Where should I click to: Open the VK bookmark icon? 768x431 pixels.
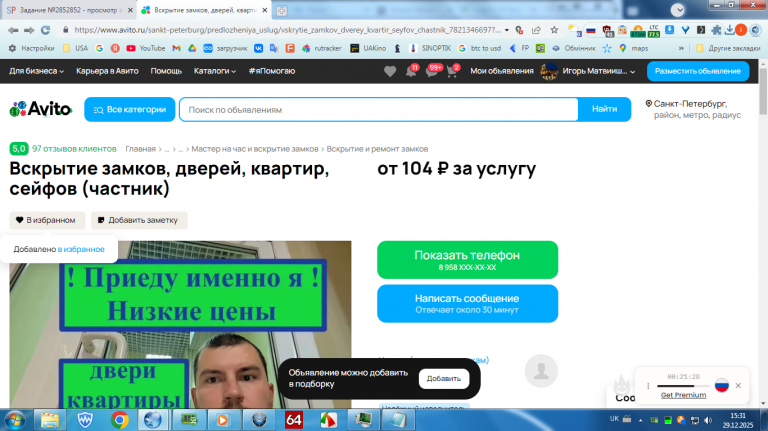click(x=258, y=48)
